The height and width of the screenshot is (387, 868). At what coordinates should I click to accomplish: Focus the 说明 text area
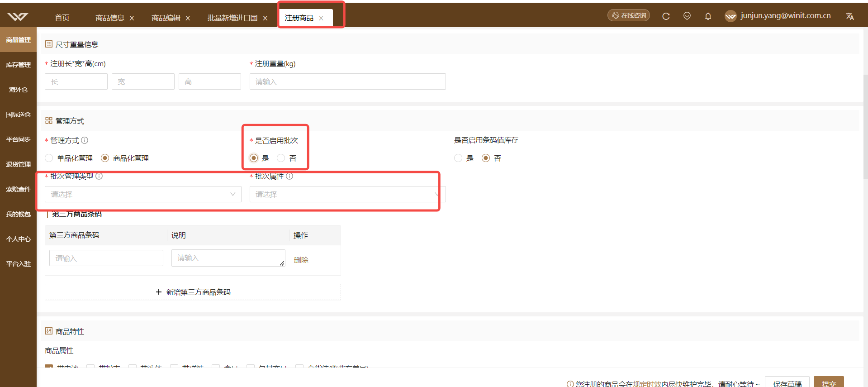[228, 258]
